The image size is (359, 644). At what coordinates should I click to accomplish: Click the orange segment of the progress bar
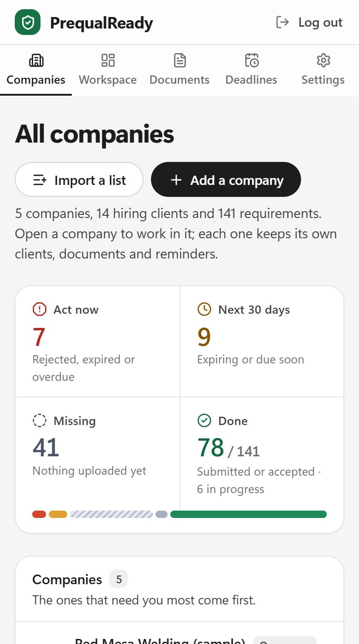click(58, 514)
